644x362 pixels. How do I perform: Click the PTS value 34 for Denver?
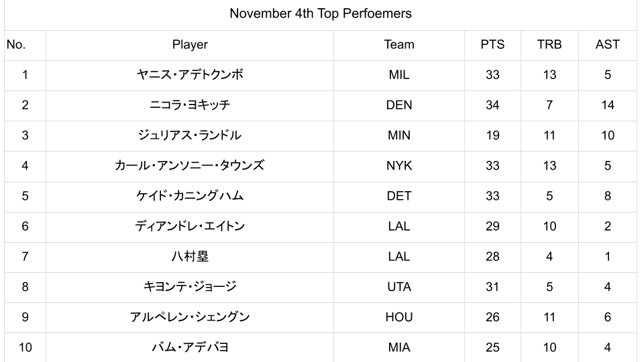[x=492, y=105]
